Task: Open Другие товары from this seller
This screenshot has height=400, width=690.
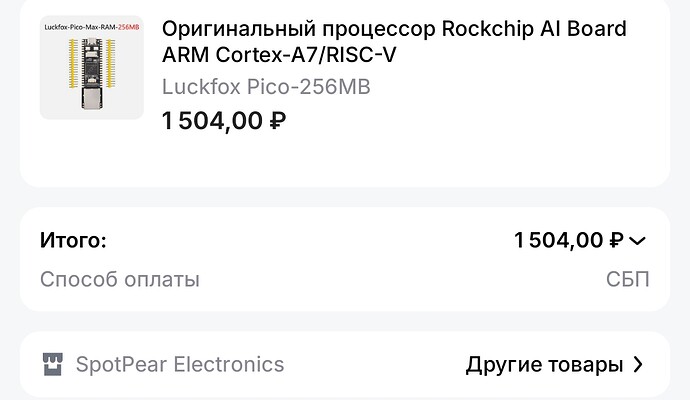Action: pyautogui.click(x=544, y=365)
